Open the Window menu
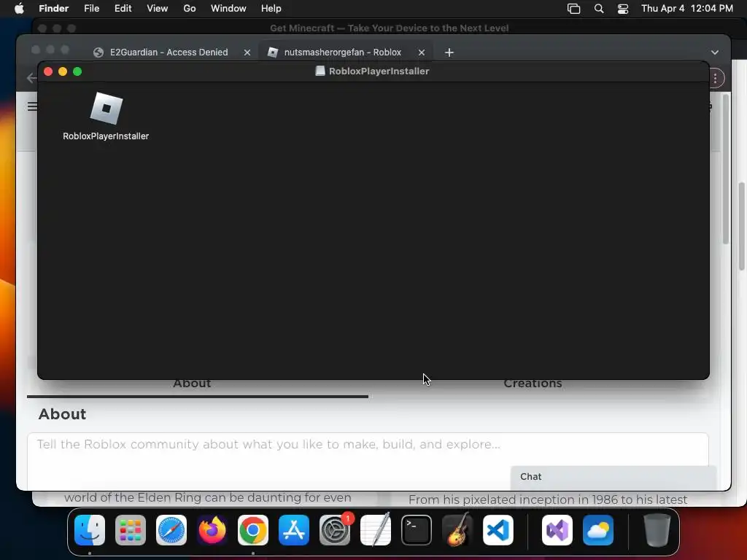 point(228,9)
